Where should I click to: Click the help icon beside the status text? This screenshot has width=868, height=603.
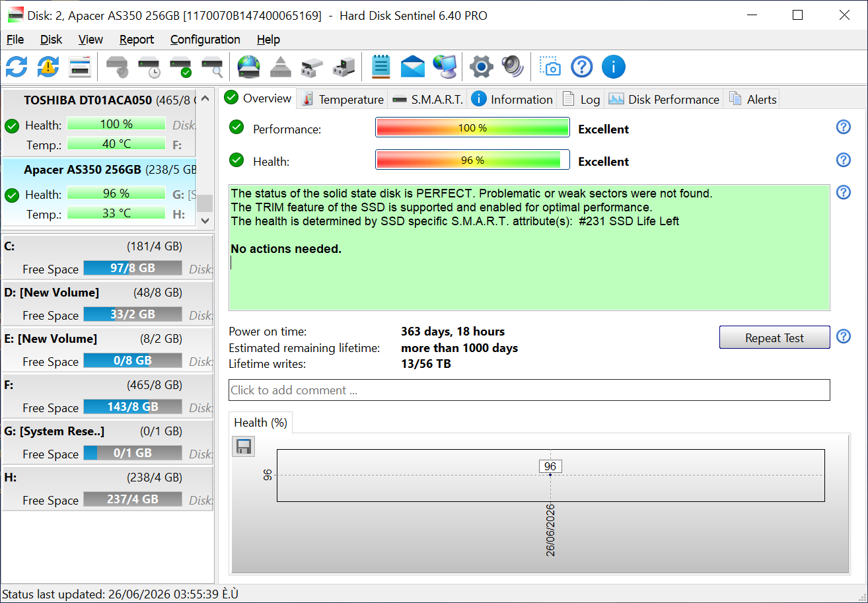coord(844,192)
